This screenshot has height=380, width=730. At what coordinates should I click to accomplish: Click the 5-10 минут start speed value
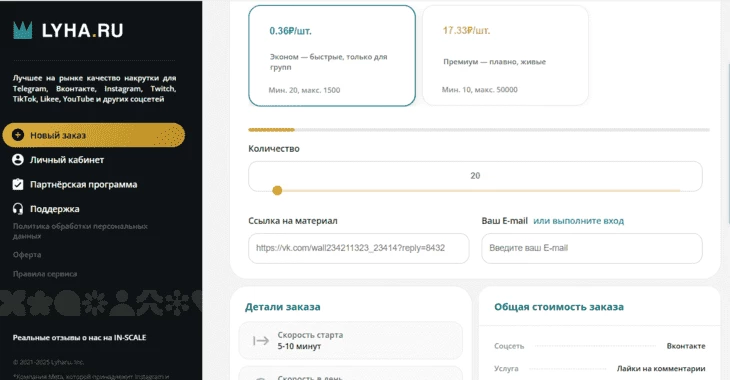[x=299, y=346]
